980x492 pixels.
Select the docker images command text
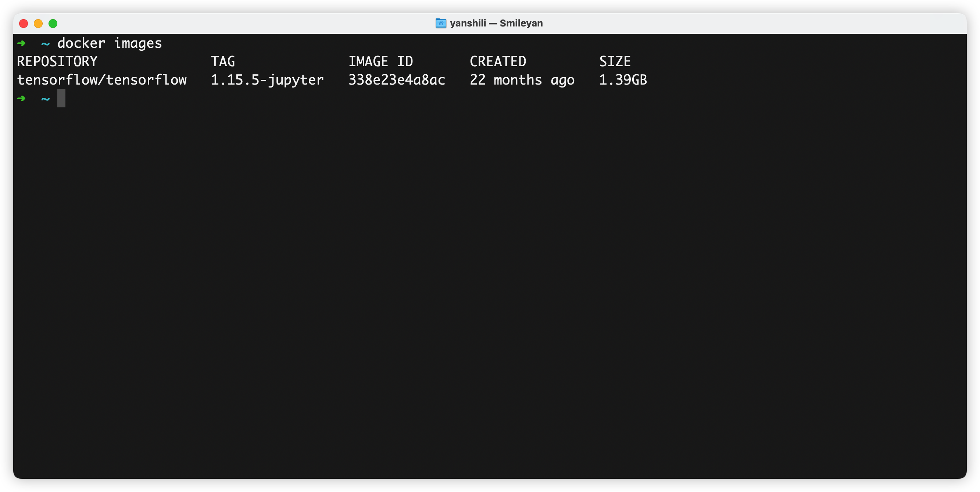(x=110, y=43)
